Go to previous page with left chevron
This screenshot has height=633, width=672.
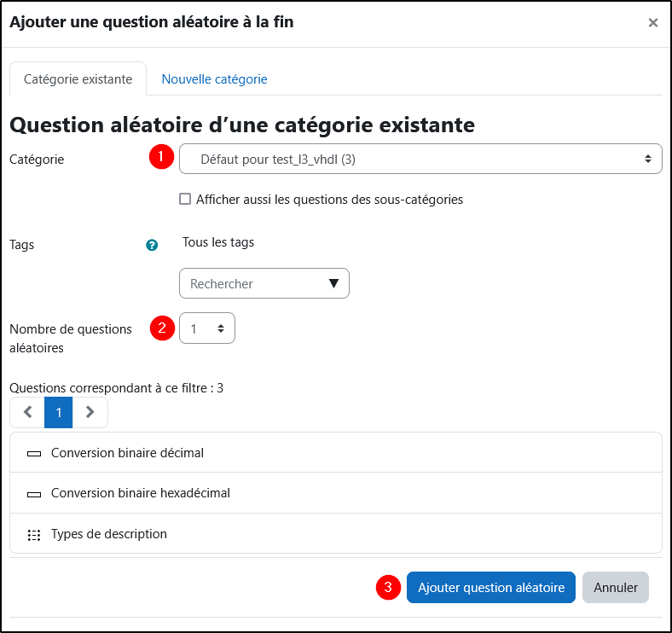point(27,412)
